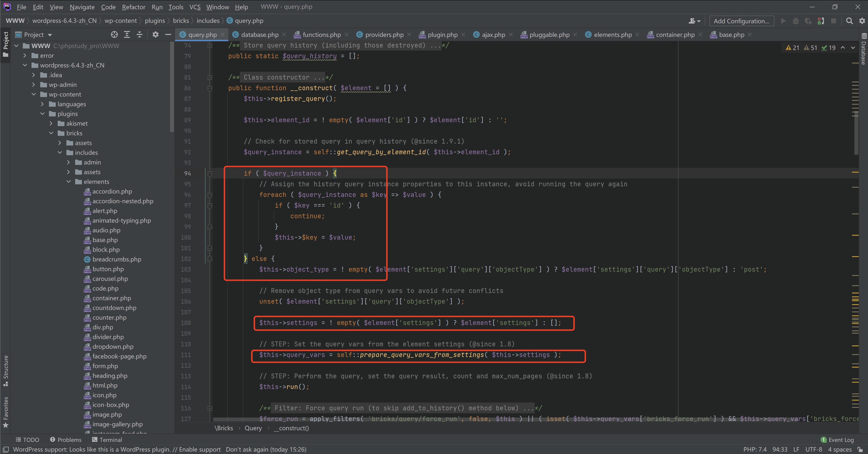Viewport: 868px width, 454px height.
Task: Close the query.php editor tab
Action: (x=222, y=34)
